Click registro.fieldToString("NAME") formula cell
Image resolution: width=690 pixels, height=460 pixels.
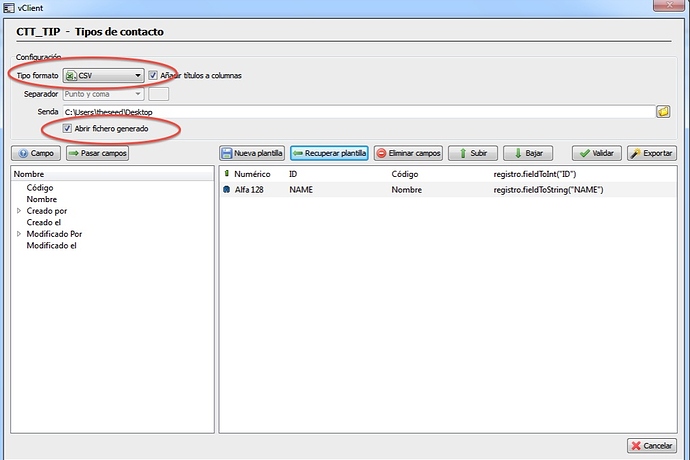pyautogui.click(x=548, y=190)
